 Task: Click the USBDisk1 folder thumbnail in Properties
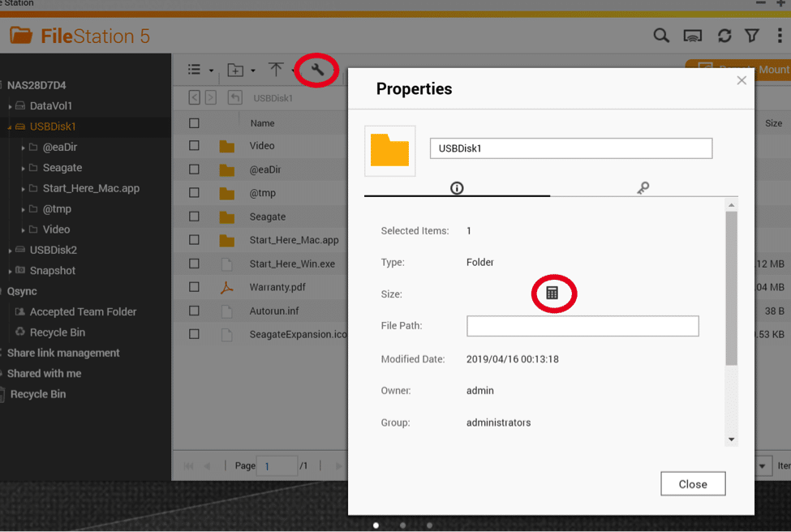coord(390,151)
